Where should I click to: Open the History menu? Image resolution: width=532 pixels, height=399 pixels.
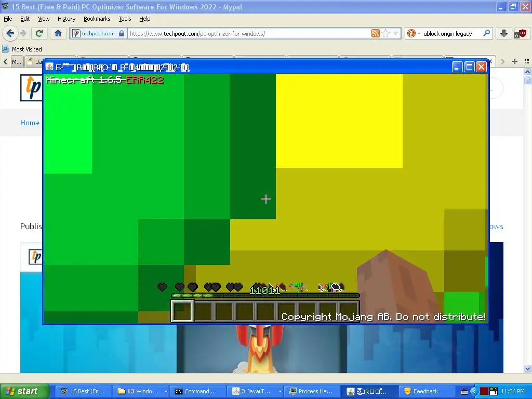(66, 19)
